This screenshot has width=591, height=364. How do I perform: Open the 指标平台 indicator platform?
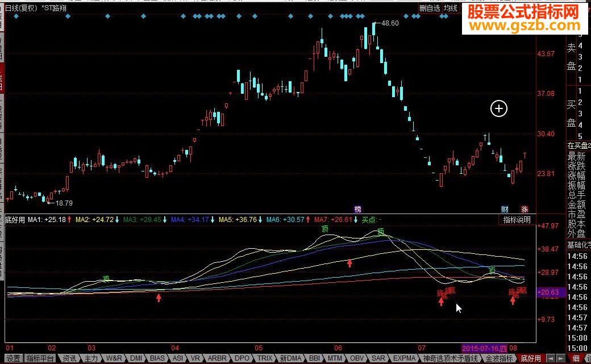point(40,358)
